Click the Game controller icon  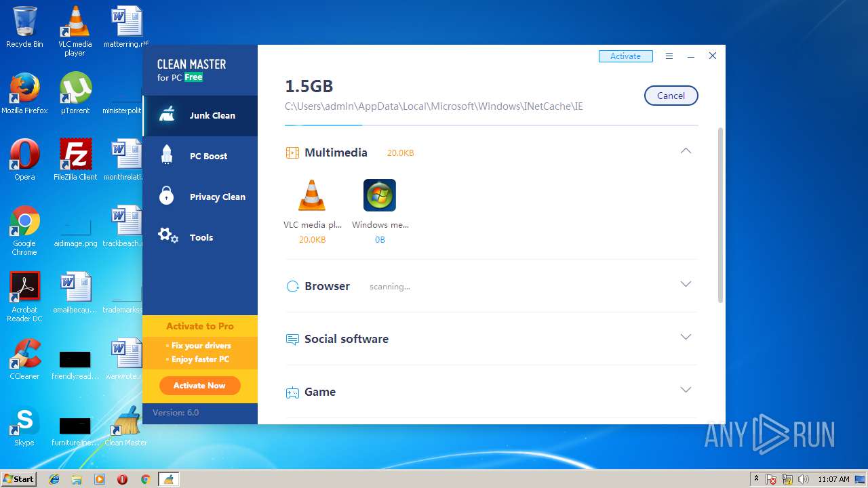click(x=292, y=392)
